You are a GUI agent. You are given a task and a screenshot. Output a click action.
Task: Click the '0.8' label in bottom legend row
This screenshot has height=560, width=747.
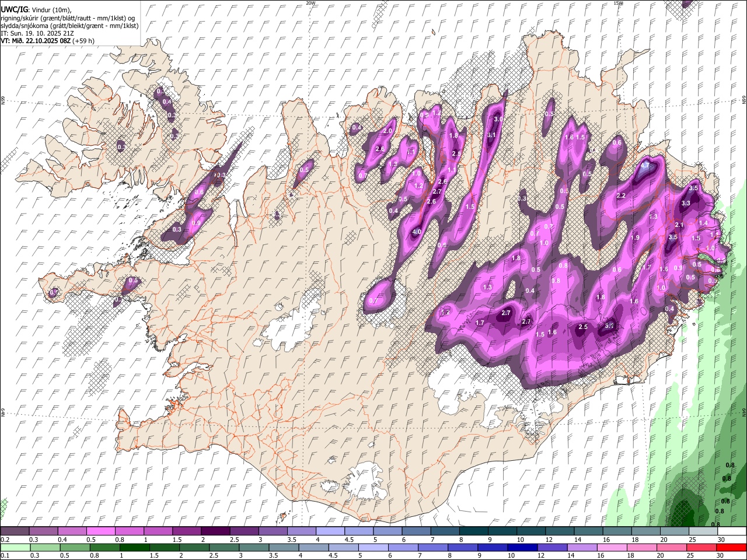94,555
